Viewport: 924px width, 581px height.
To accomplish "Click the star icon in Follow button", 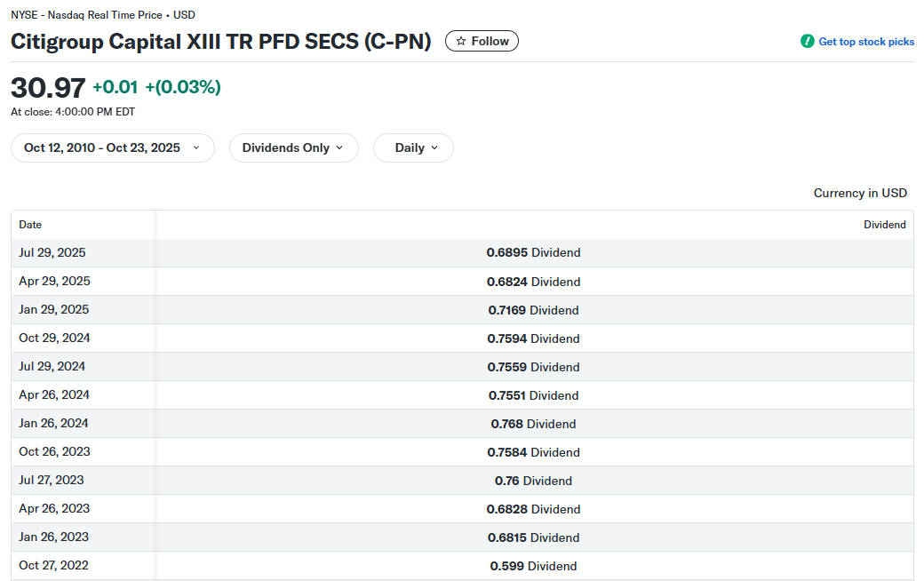I will pos(461,42).
